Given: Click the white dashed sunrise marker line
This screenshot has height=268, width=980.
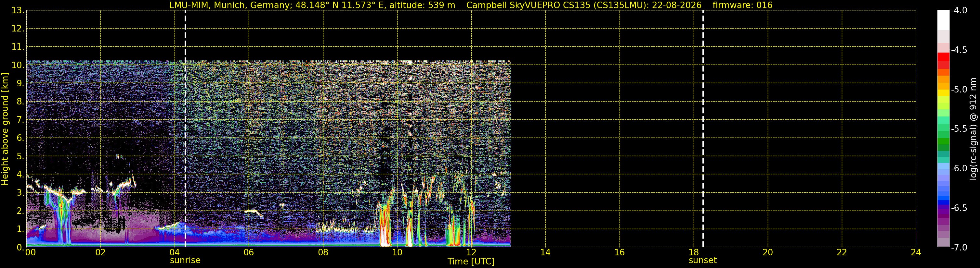Looking at the screenshot, I should click(x=185, y=129).
